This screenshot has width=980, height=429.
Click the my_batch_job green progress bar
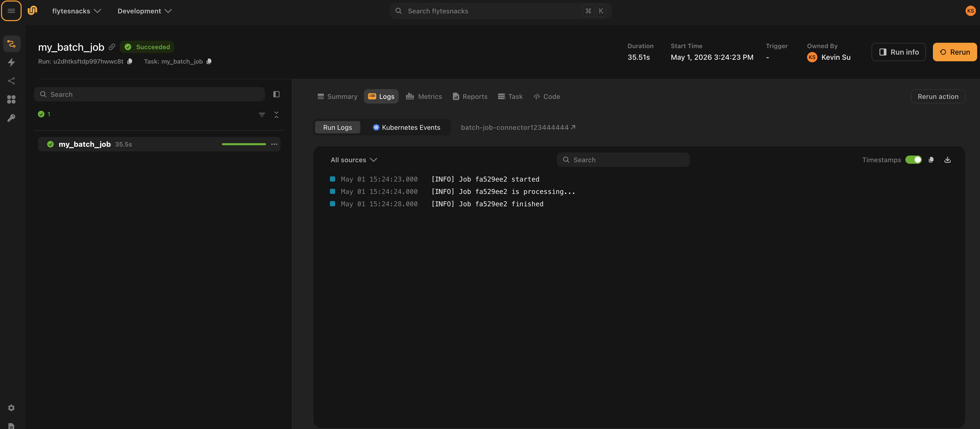pos(244,144)
